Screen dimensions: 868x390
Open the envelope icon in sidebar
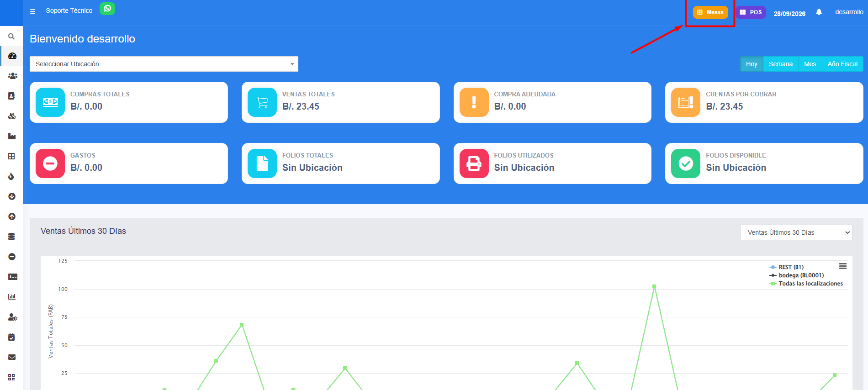[x=12, y=357]
